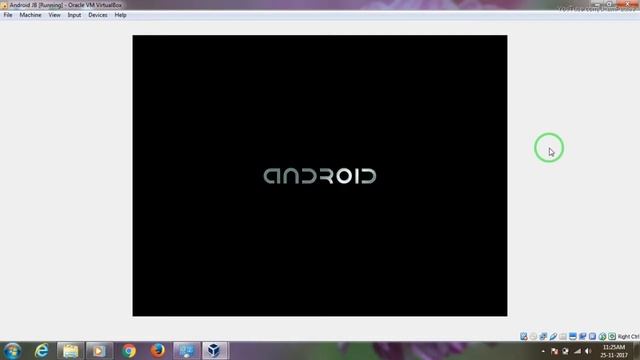Open the Input menu
This screenshot has height=360, width=640.
[x=74, y=15]
